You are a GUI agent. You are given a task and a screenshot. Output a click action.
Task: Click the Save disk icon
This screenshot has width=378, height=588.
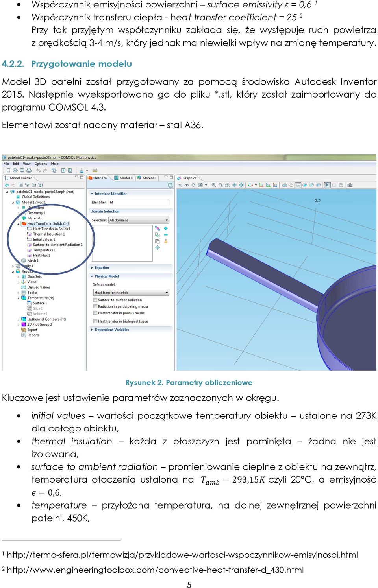tap(22, 170)
